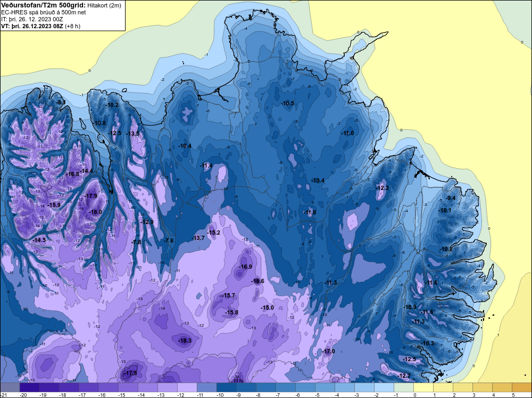The width and height of the screenshot is (532, 398).
Task: Click the legend swatch above the 3 label
Action: tap(482, 387)
